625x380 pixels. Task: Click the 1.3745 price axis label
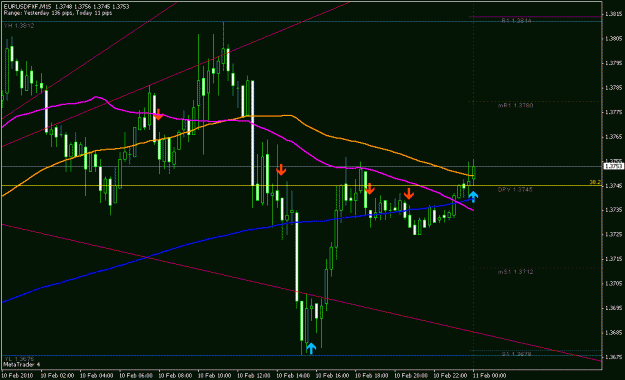613,186
